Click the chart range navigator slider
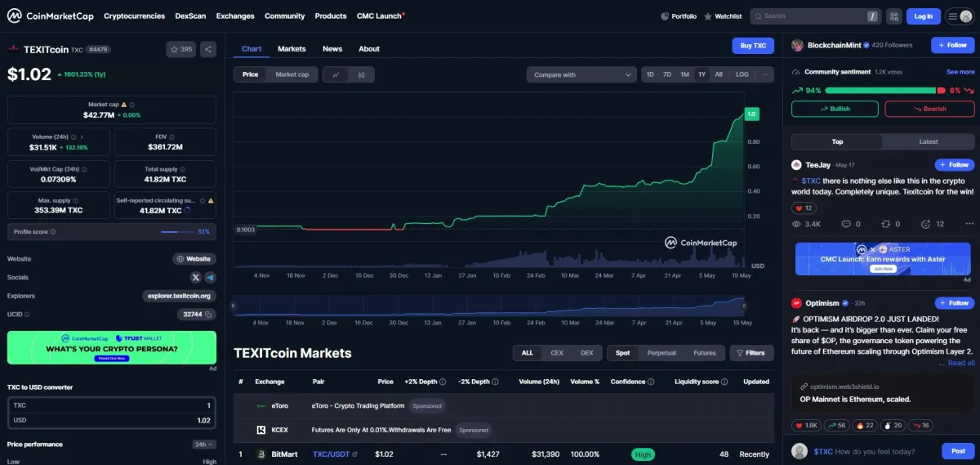 [x=490, y=306]
